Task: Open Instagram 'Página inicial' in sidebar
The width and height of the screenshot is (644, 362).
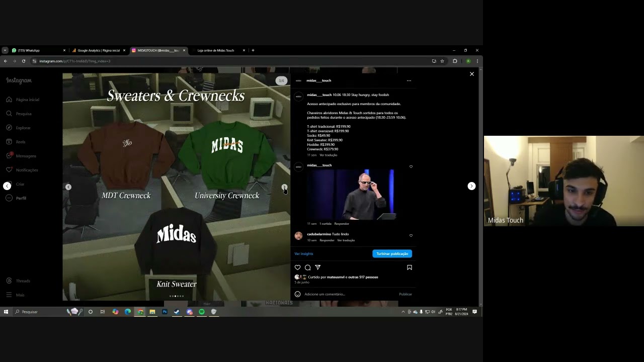Action: 23,100
